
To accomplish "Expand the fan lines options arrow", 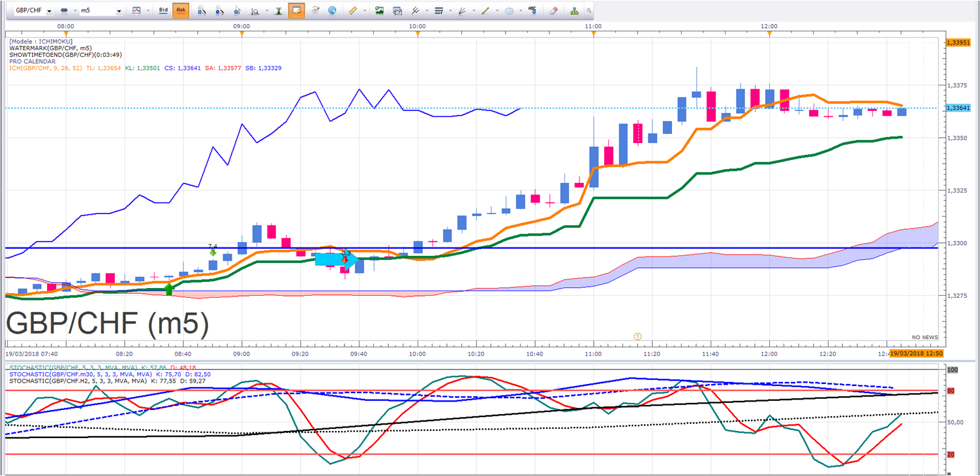I will tap(472, 11).
